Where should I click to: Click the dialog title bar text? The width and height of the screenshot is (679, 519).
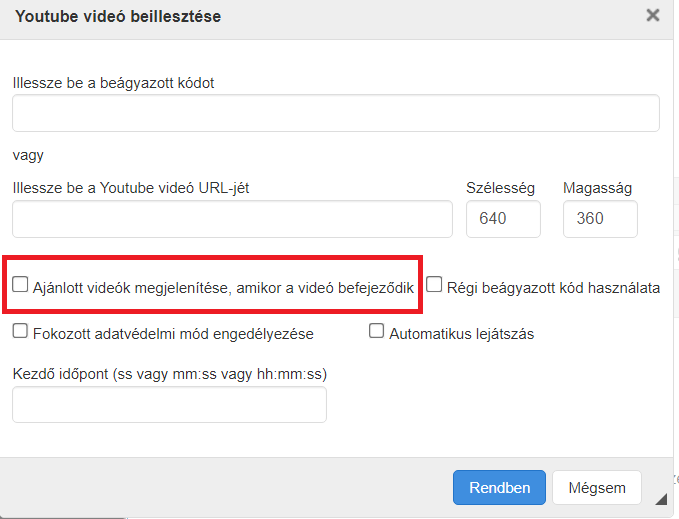[118, 16]
